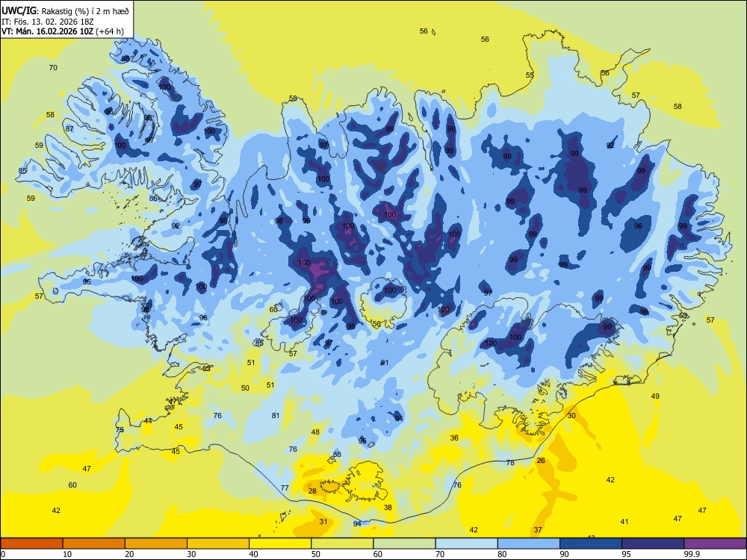This screenshot has width=747, height=560.
Task: Click the 0–10 dark red legend swatch
Action: pyautogui.click(x=31, y=544)
